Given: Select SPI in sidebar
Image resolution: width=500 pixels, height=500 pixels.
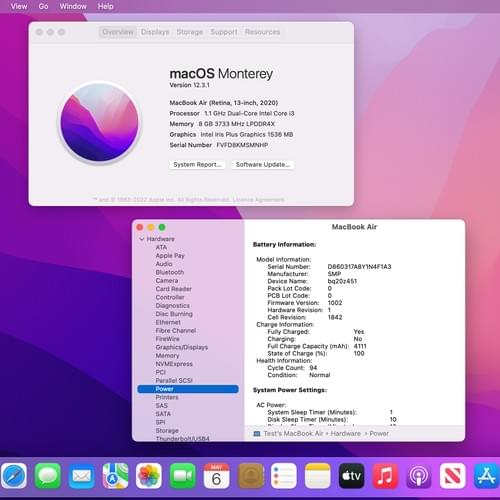Looking at the screenshot, I should pyautogui.click(x=160, y=422).
